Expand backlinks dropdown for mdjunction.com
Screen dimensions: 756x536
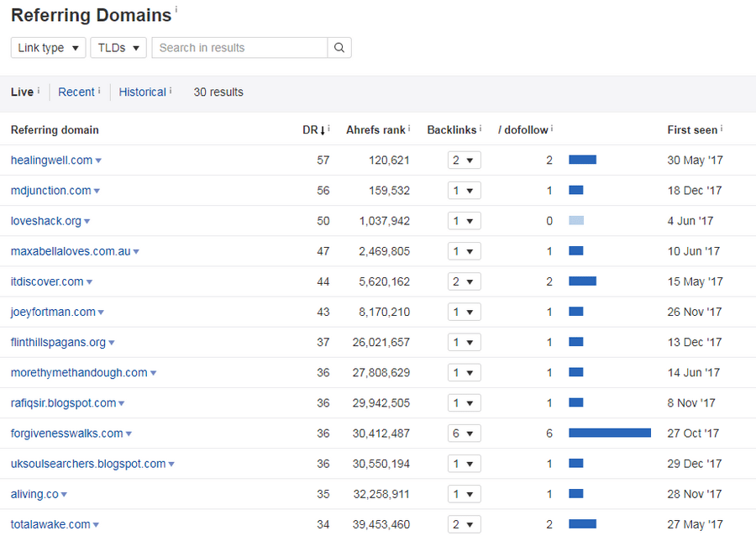[x=465, y=191]
